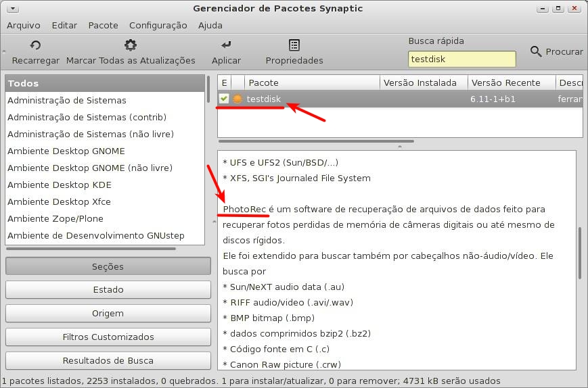Viewport: 588px width, 388px height.
Task: Select Todos in the sections list
Action: [105, 84]
